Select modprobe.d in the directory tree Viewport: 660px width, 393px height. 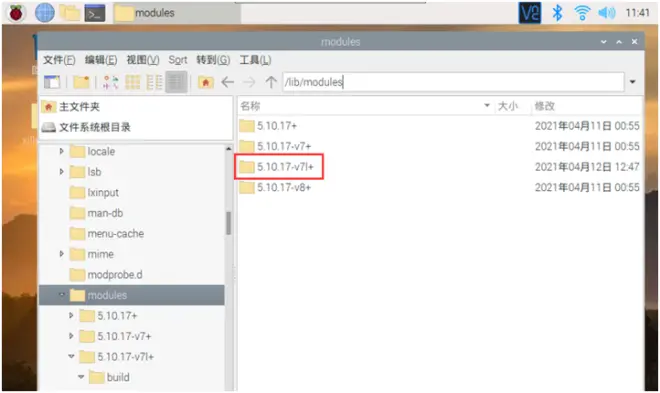(106, 275)
